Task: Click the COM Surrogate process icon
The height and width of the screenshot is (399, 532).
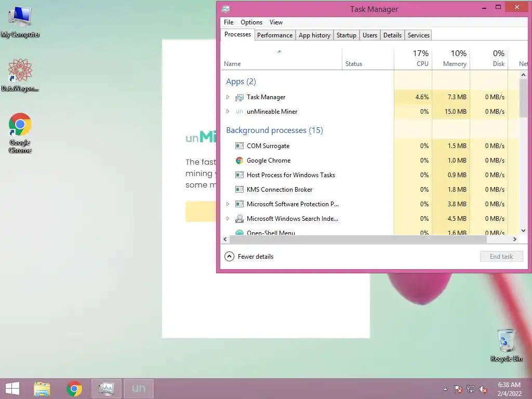Action: (x=240, y=146)
